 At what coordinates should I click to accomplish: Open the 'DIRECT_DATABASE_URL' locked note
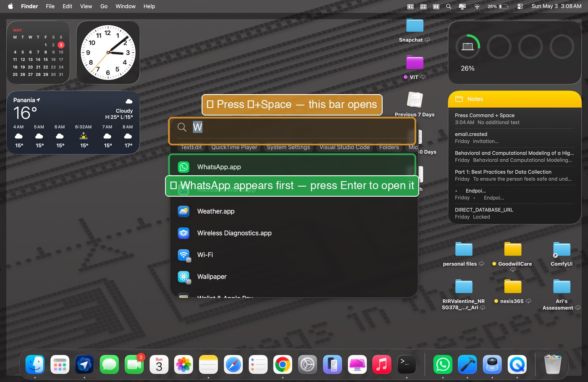[514, 213]
